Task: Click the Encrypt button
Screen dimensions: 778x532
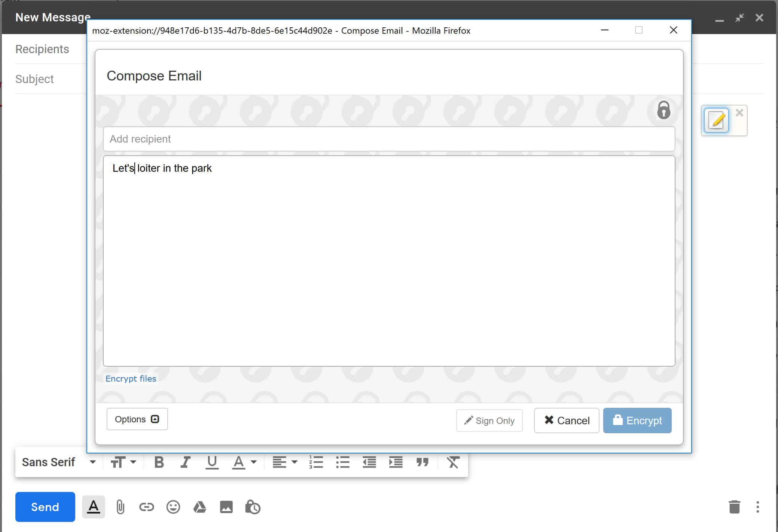Action: tap(637, 421)
